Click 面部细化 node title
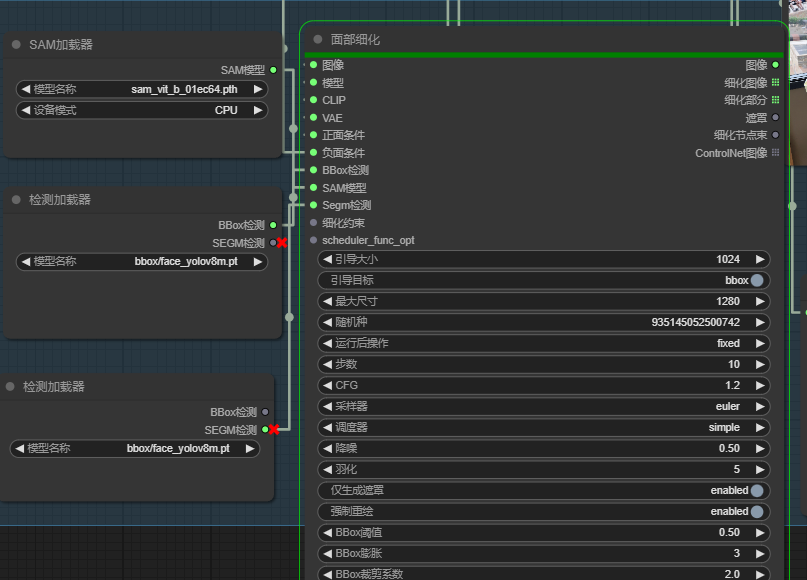807x580 pixels. (x=355, y=40)
